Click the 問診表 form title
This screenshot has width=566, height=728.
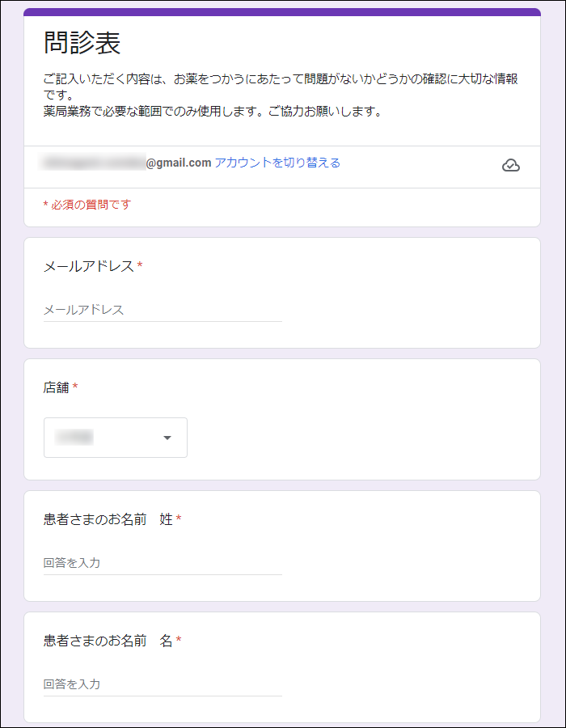click(82, 43)
